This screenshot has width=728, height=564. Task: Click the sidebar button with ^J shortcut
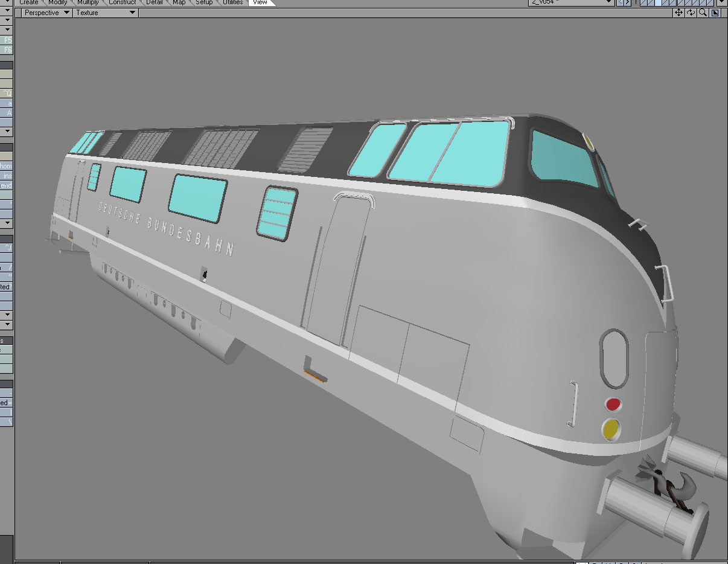point(7,248)
